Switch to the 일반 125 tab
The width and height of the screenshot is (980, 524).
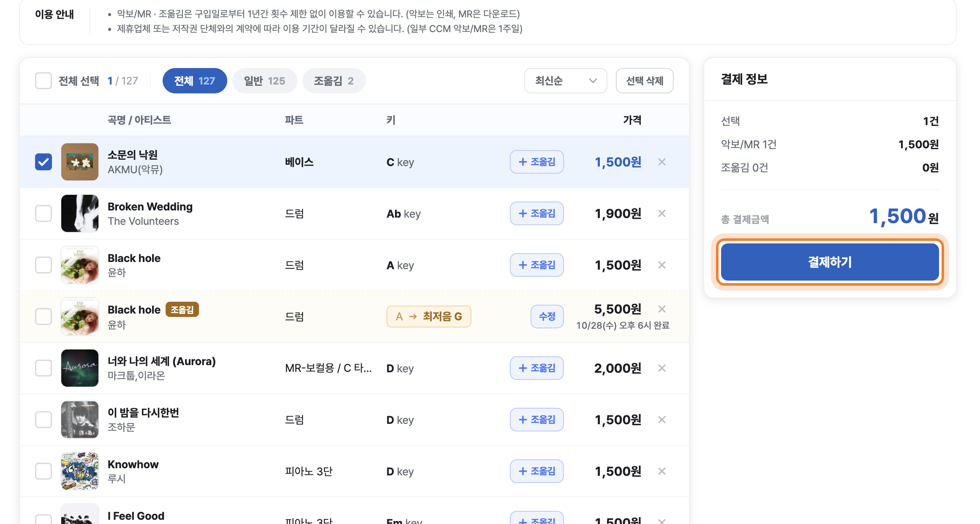pos(264,81)
